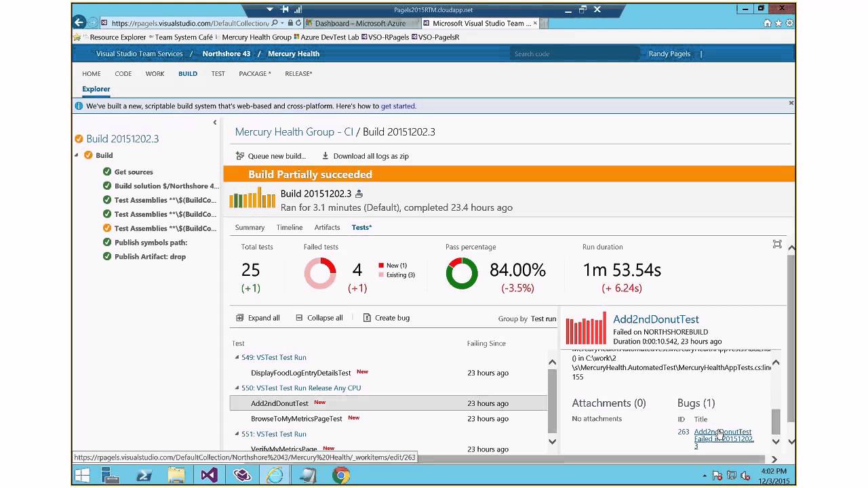Open the RELEASE hub menu
Viewport: 868px width, 488px height.
298,73
